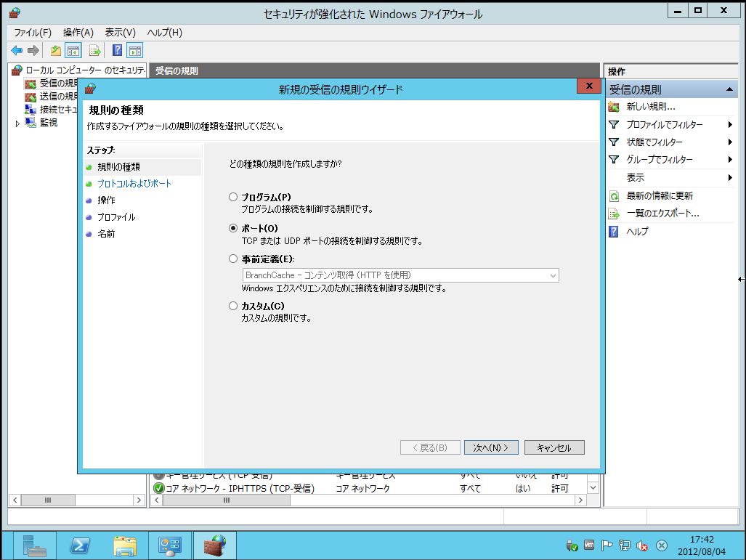The height and width of the screenshot is (560, 746).
Task: Click the 新しい規則 firewall icon in Actions pane
Action: tap(614, 107)
